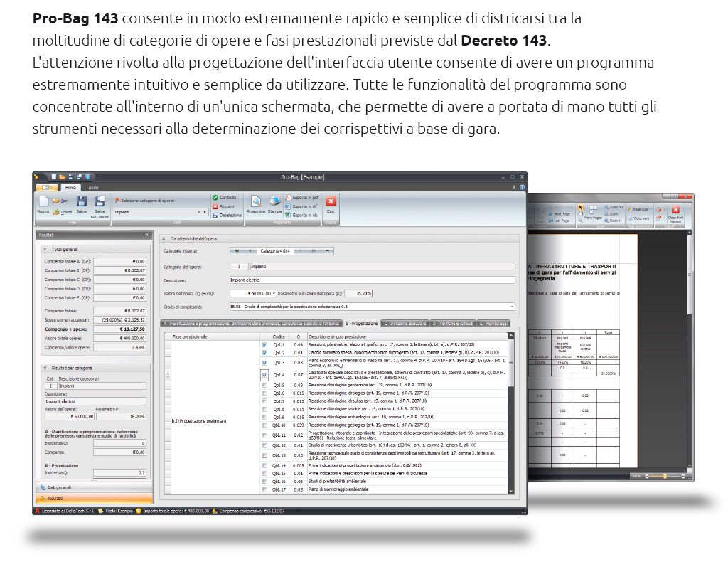Click the arrow button beside the Impianti dropdown

(x=205, y=212)
